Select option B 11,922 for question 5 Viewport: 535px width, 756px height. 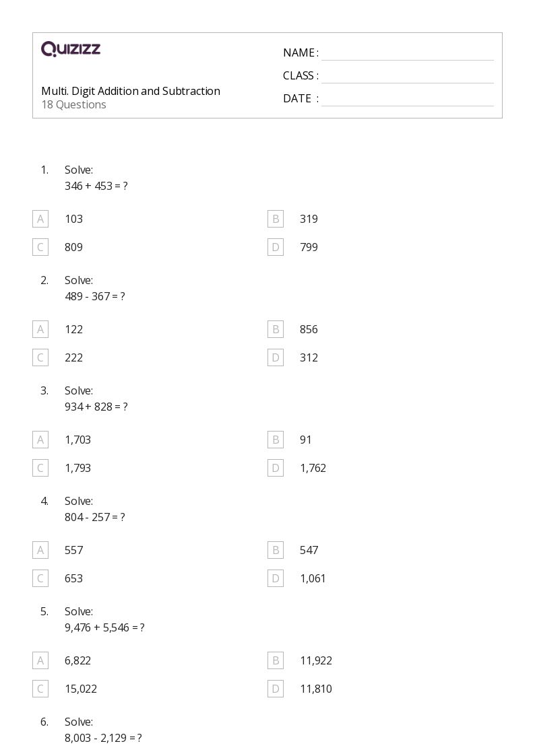click(x=275, y=660)
